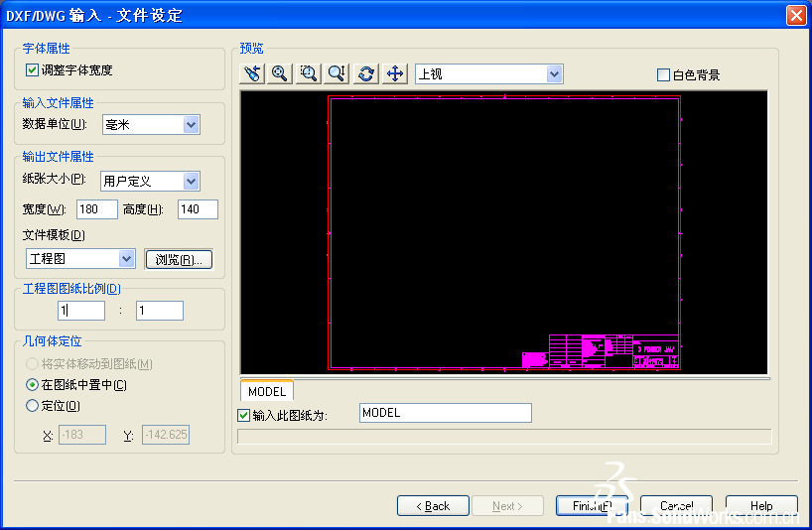Click the sheet name field containing MODEL
Viewport: 812px width, 530px height.
click(x=446, y=413)
